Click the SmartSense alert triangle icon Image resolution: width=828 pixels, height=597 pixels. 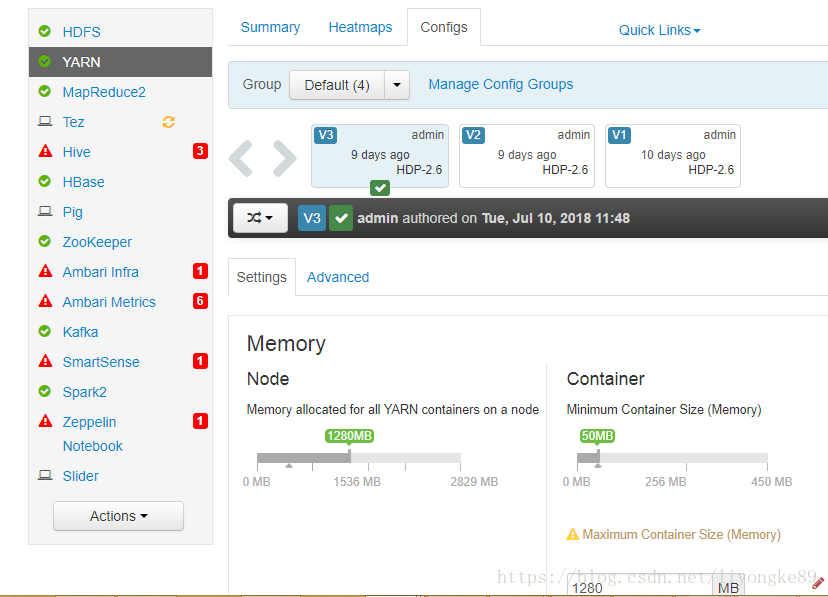(x=46, y=362)
